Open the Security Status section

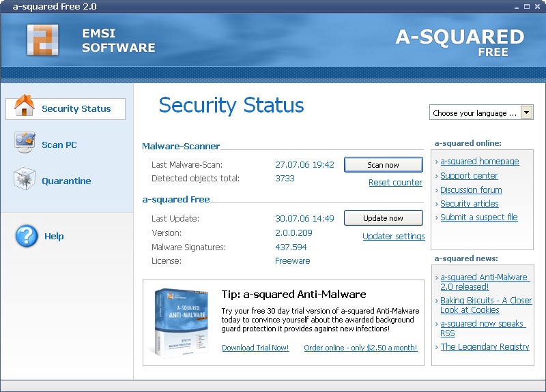[66, 109]
